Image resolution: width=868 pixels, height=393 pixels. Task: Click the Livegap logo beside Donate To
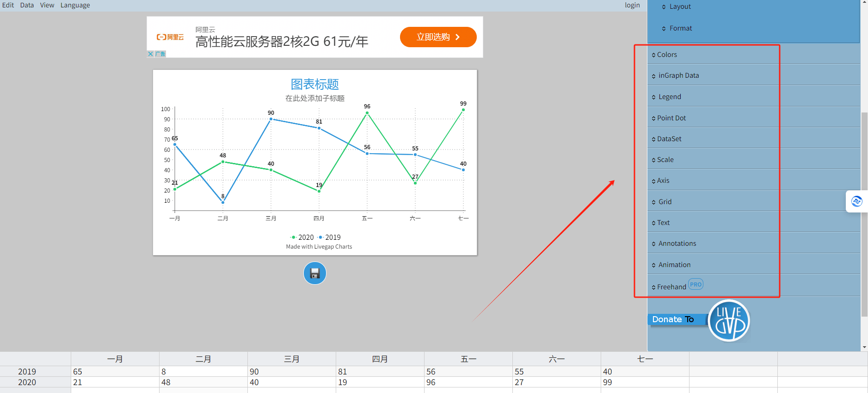(x=729, y=321)
